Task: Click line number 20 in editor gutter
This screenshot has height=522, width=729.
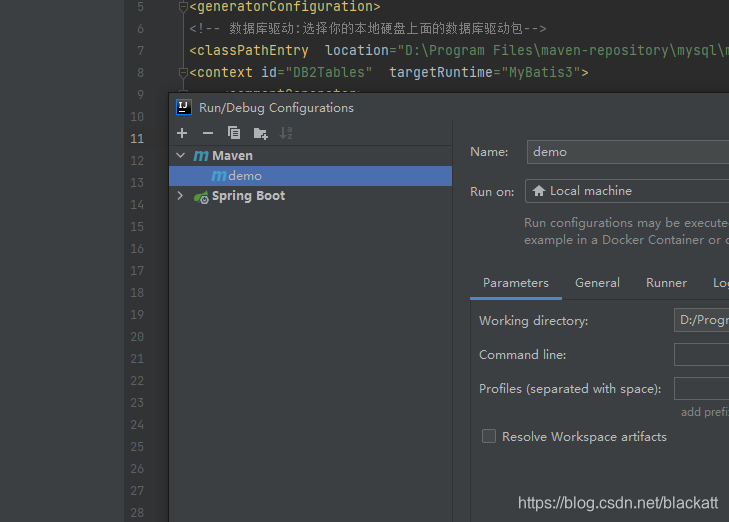Action: point(137,337)
